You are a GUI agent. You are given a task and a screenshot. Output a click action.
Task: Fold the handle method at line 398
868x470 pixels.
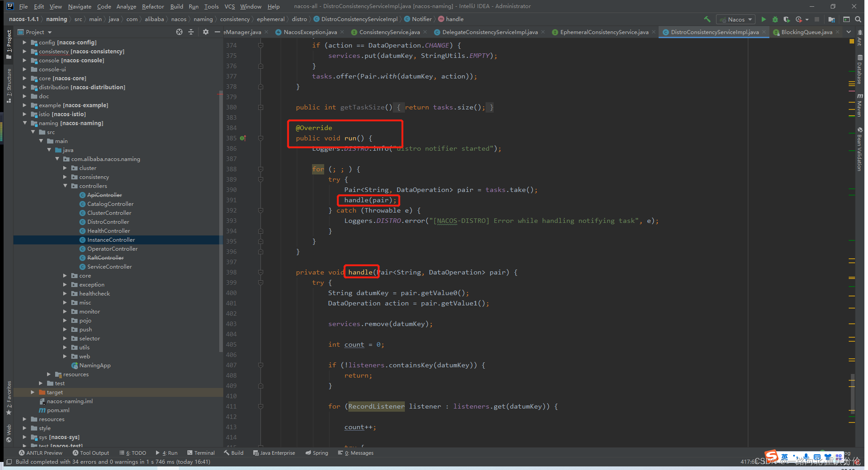pos(260,272)
